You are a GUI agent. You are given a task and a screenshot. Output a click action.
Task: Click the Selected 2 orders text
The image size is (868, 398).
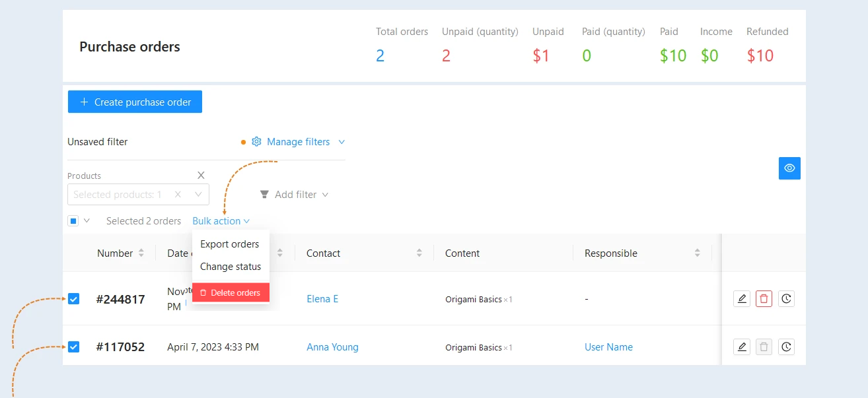tap(143, 221)
